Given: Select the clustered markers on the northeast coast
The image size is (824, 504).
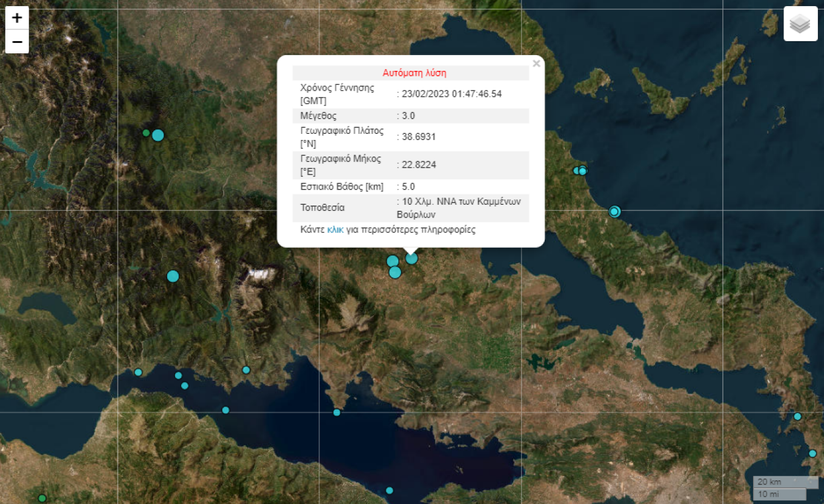Looking at the screenshot, I should point(580,171).
